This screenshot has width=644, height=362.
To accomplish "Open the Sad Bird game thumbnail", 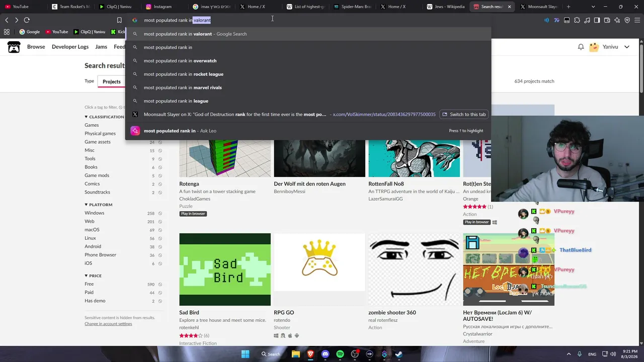I will tap(225, 269).
